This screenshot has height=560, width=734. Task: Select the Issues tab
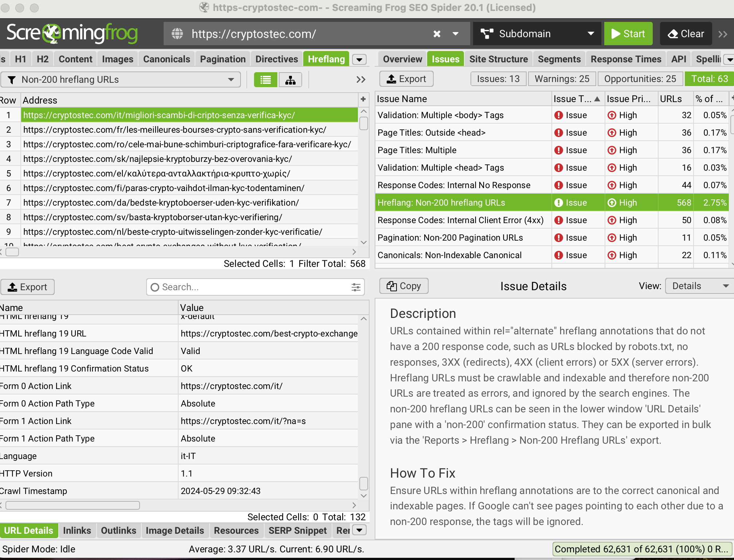click(445, 59)
